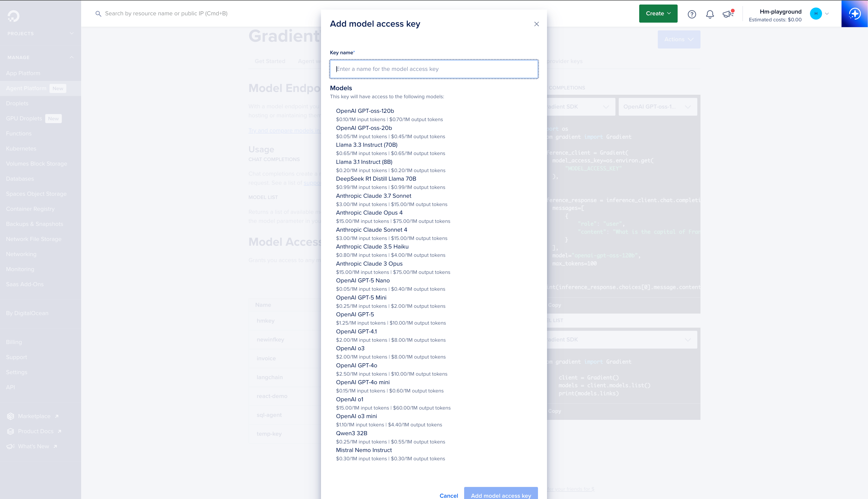Open the notifications bell
The height and width of the screenshot is (499, 868).
click(710, 14)
